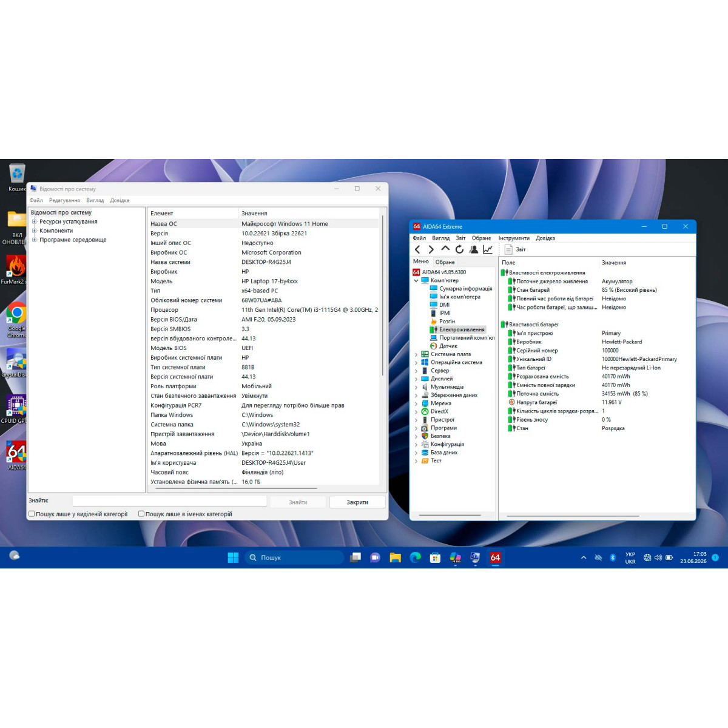Expand the Системна плата node
This screenshot has width=728, height=728.
tap(416, 354)
